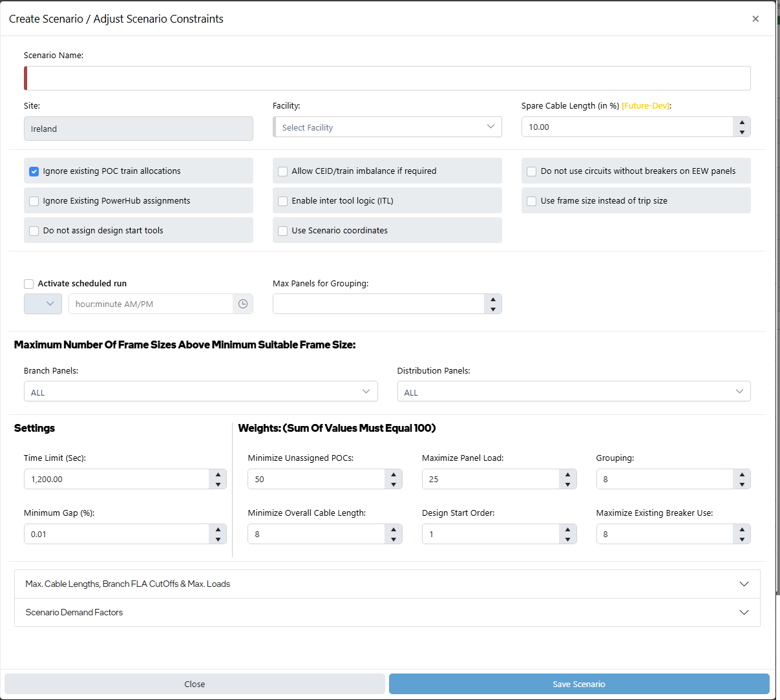The image size is (780, 700).
Task: Open the Branch Panels dropdown
Action: coord(200,392)
